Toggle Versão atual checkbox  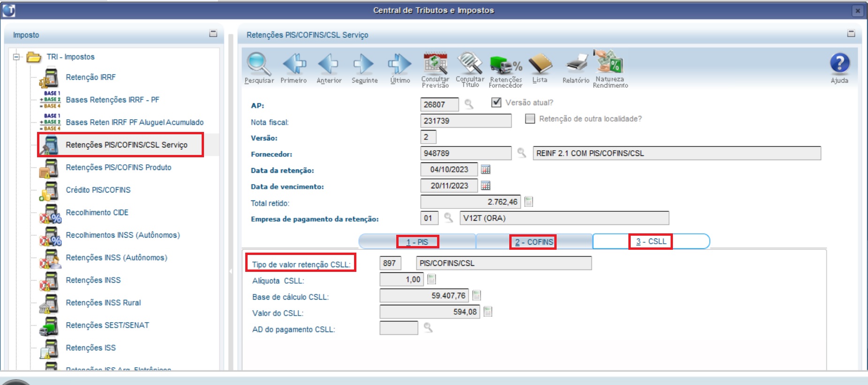[x=496, y=102]
